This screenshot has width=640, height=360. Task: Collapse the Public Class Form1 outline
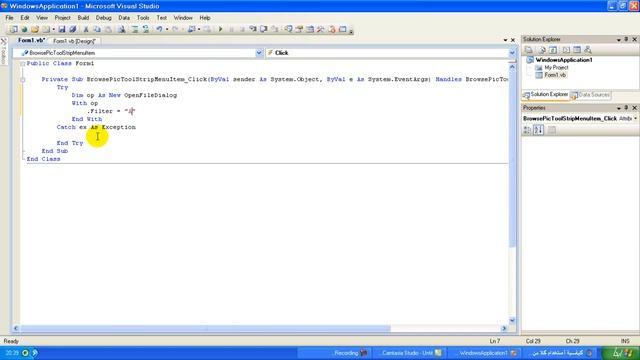coord(23,64)
